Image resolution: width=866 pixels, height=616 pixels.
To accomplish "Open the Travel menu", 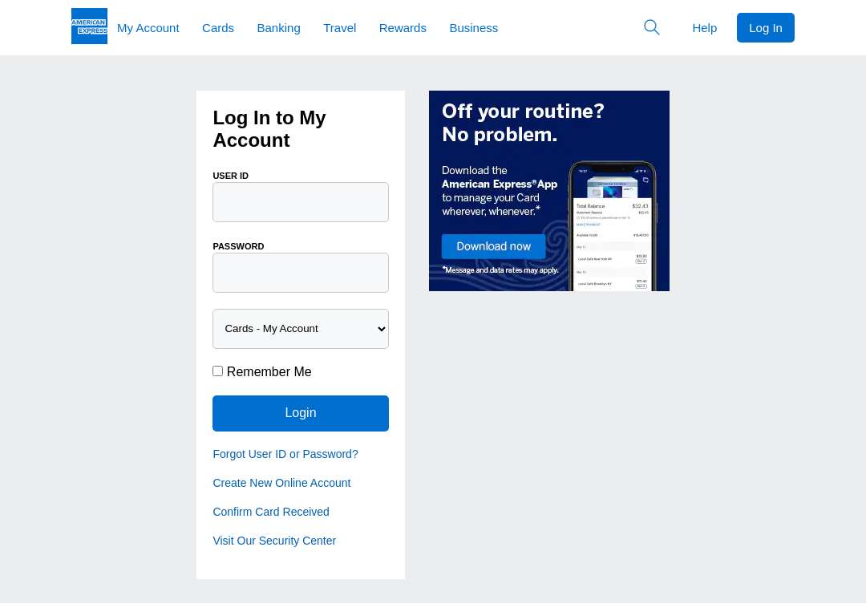I will tap(340, 28).
